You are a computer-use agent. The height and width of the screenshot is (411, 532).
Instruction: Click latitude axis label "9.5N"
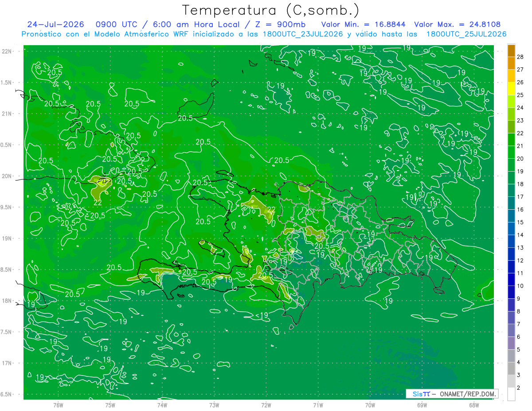tap(7, 207)
